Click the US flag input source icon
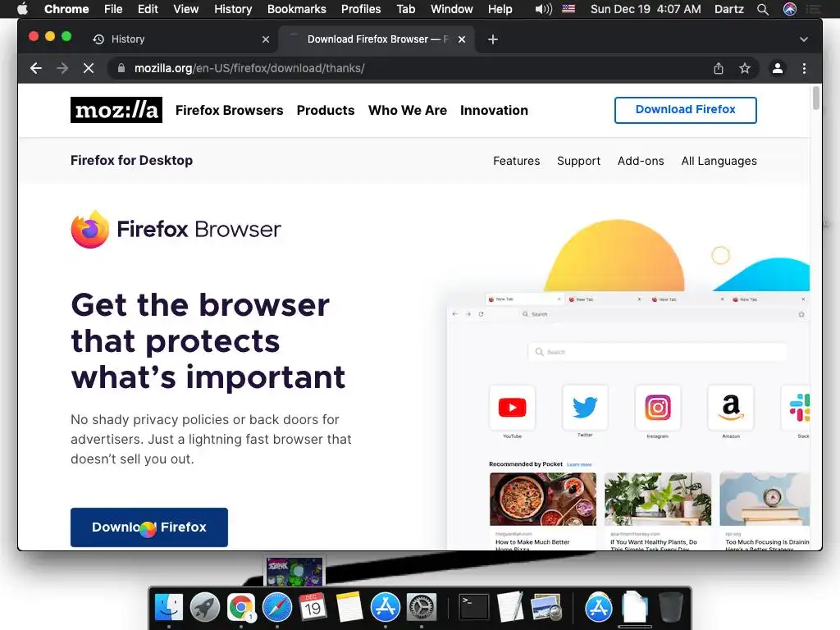Screen dimensions: 840x630 pos(568,9)
